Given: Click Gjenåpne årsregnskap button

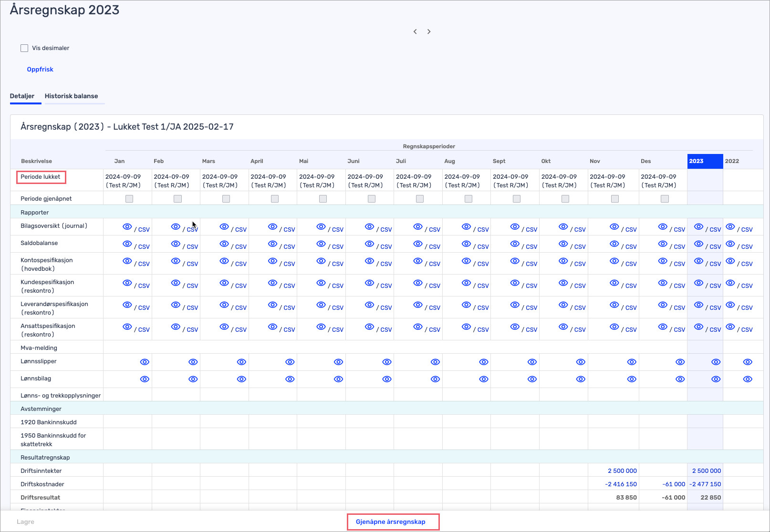Looking at the screenshot, I should 391,522.
